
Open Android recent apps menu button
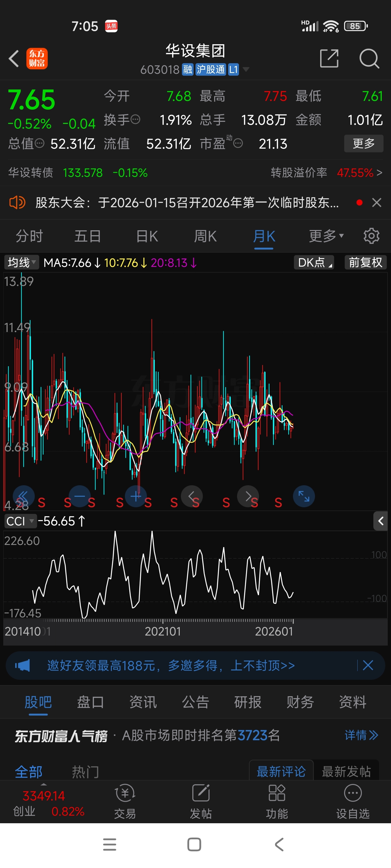[110, 844]
